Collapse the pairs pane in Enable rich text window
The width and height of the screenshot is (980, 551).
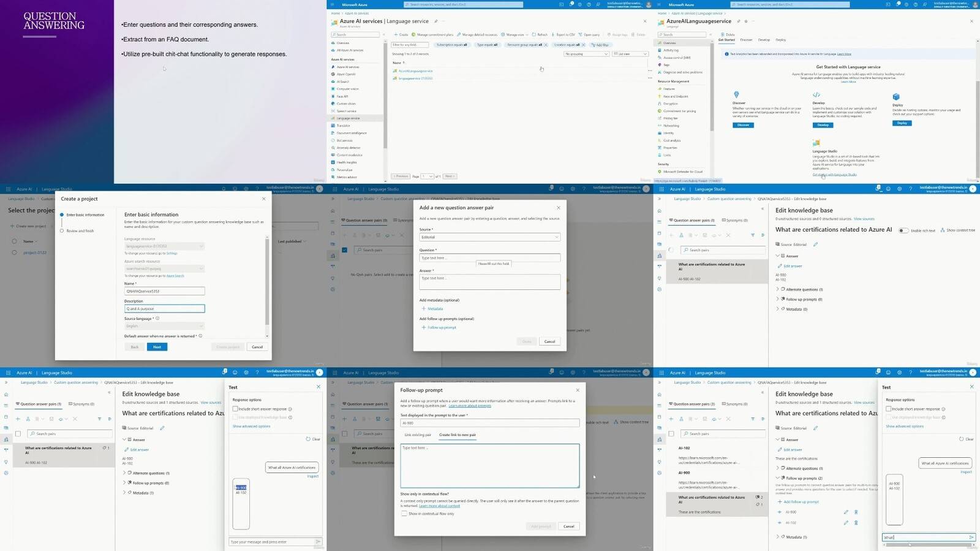click(763, 209)
